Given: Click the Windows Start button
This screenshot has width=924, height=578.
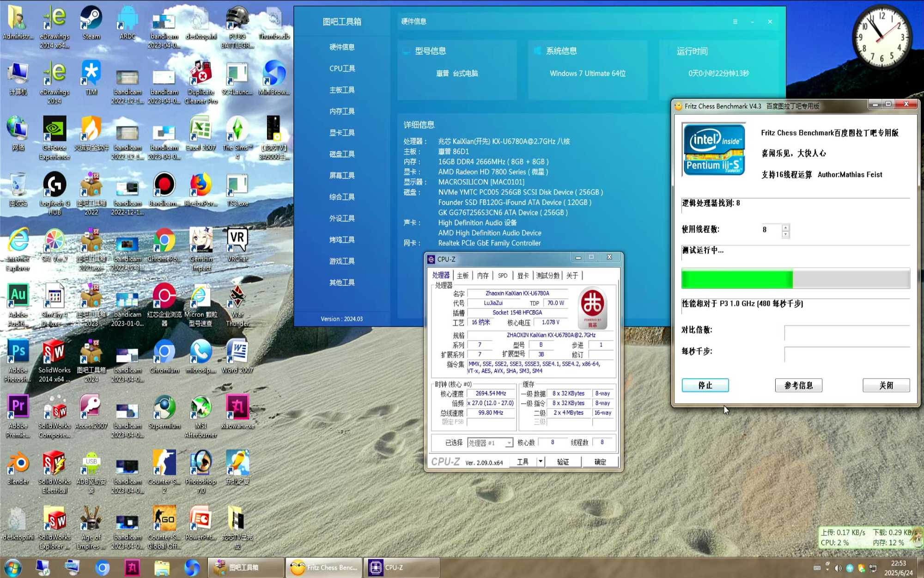Looking at the screenshot, I should click(12, 567).
